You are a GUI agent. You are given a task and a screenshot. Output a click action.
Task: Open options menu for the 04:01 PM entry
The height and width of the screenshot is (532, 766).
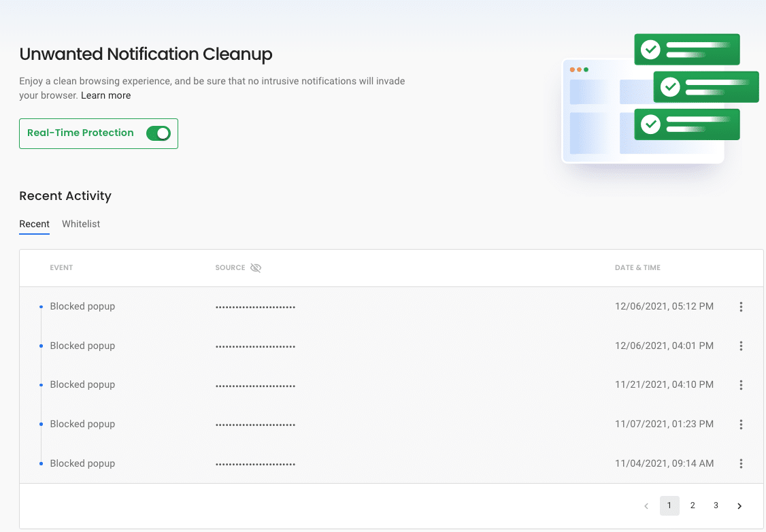coord(740,346)
